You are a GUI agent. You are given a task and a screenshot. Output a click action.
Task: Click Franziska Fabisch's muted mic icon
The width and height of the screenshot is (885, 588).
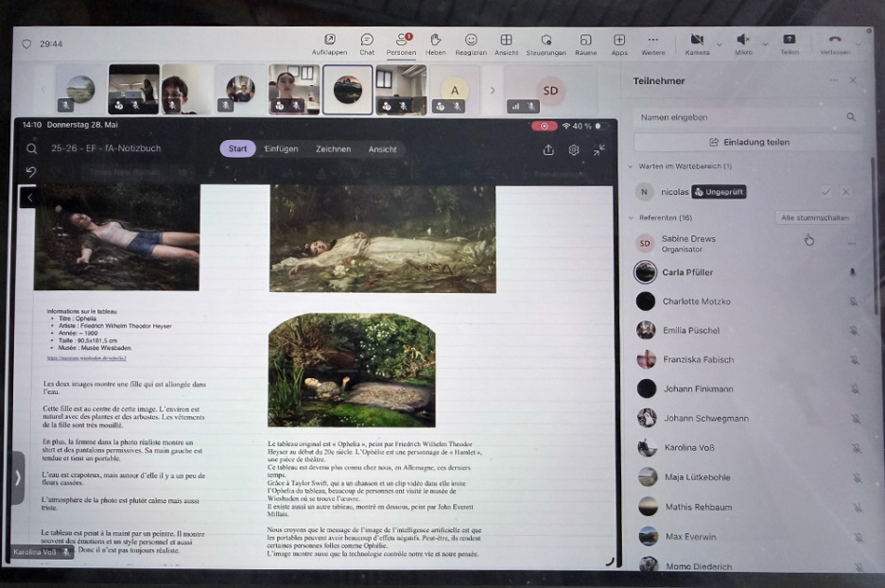click(855, 360)
